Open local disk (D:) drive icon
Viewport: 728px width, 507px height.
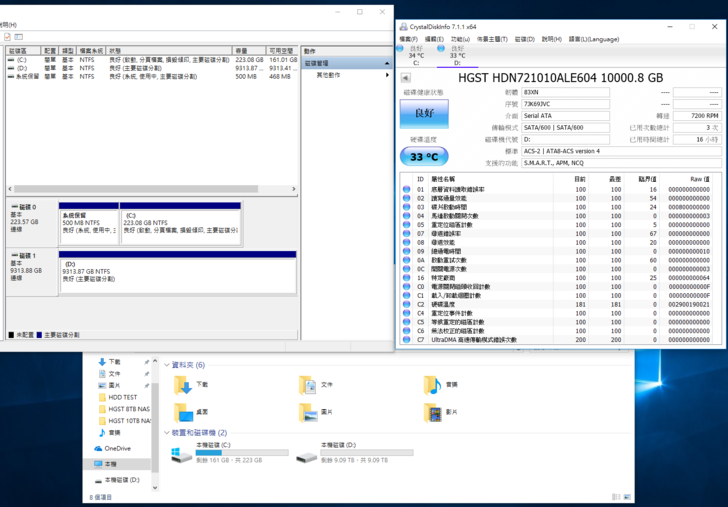307,455
